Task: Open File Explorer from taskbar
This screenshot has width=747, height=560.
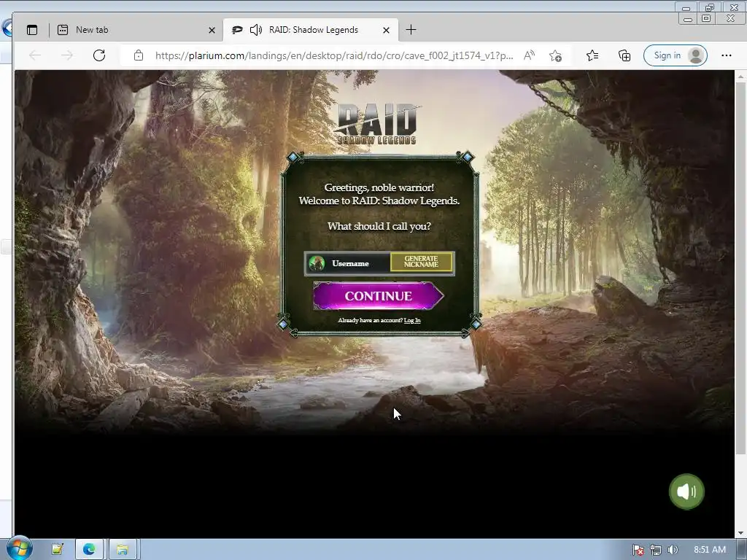Action: click(x=123, y=550)
